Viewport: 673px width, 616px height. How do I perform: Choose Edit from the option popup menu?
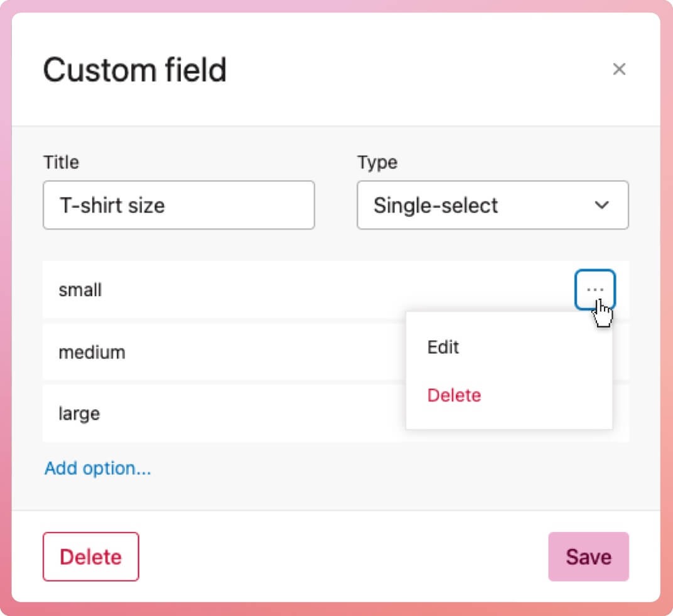click(443, 347)
